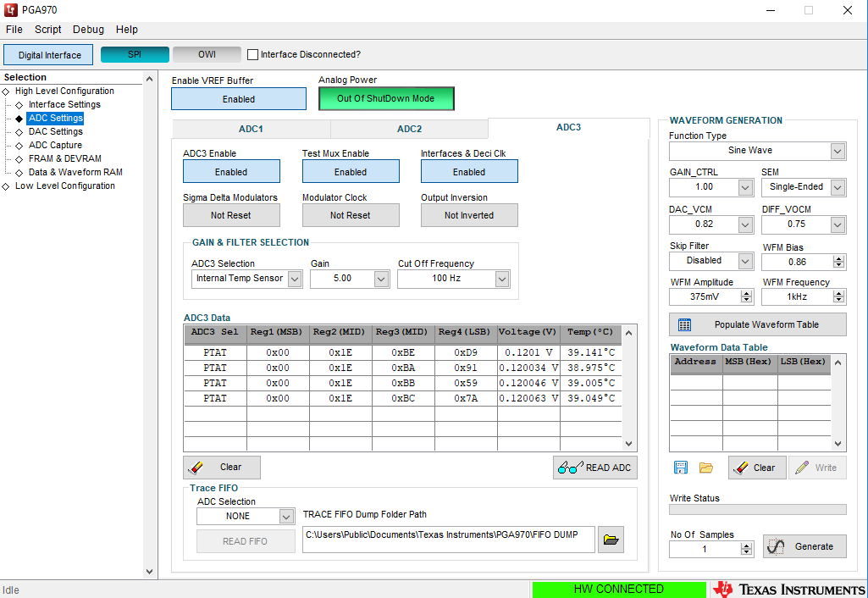This screenshot has width=868, height=598.
Task: Click WFM Amplitude stepper arrows
Action: 747,296
